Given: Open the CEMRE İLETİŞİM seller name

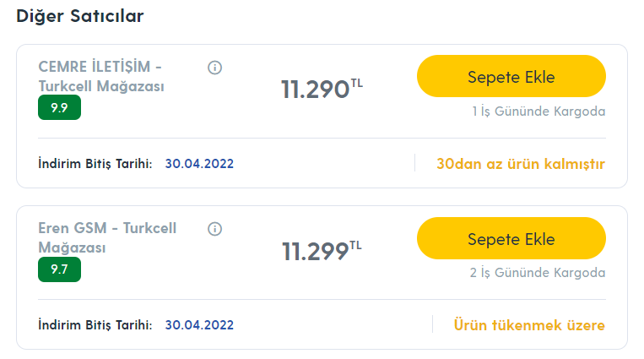Looking at the screenshot, I should pos(100,76).
